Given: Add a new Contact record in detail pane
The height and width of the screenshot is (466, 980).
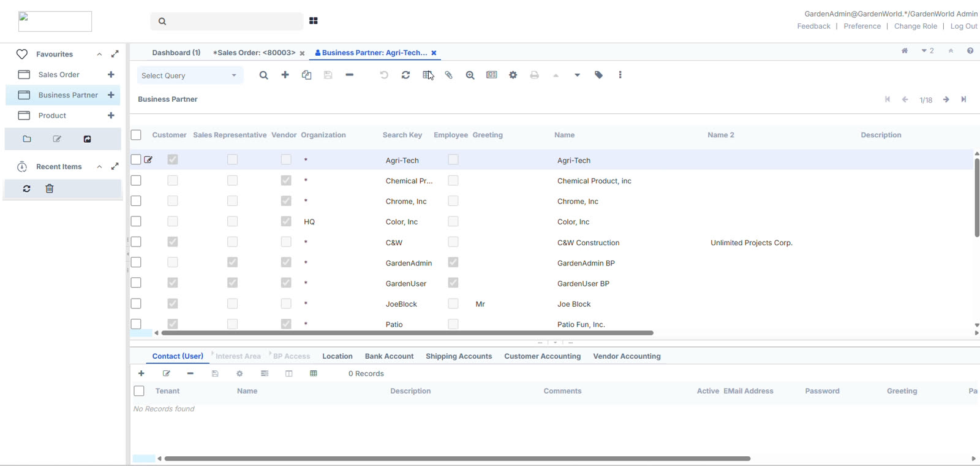Looking at the screenshot, I should pos(141,373).
